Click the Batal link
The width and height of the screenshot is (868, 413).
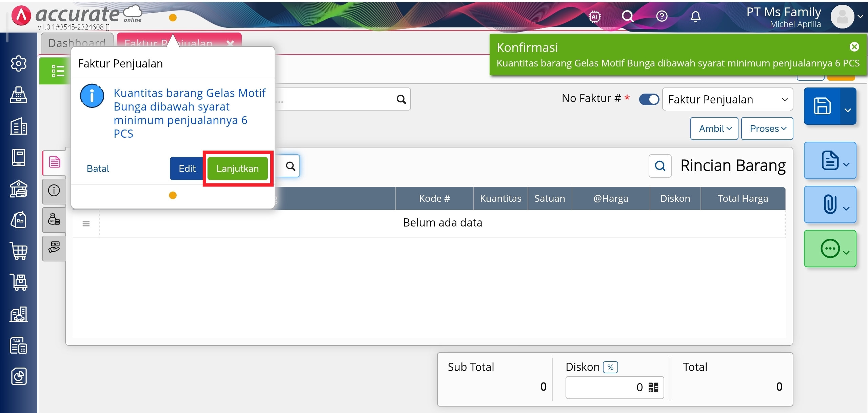98,169
